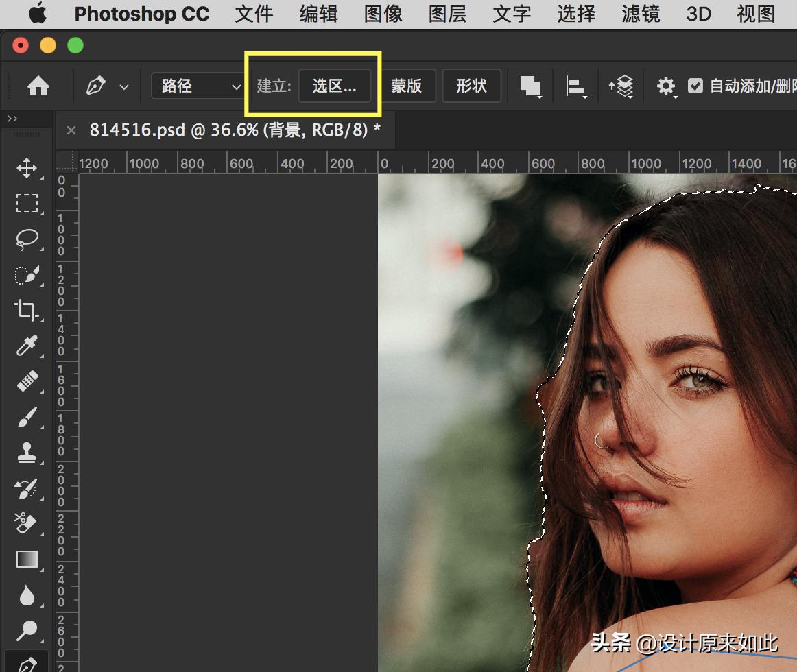Screen dimensions: 797x672
Task: Close the 814516.psd document tab
Action: 71,131
